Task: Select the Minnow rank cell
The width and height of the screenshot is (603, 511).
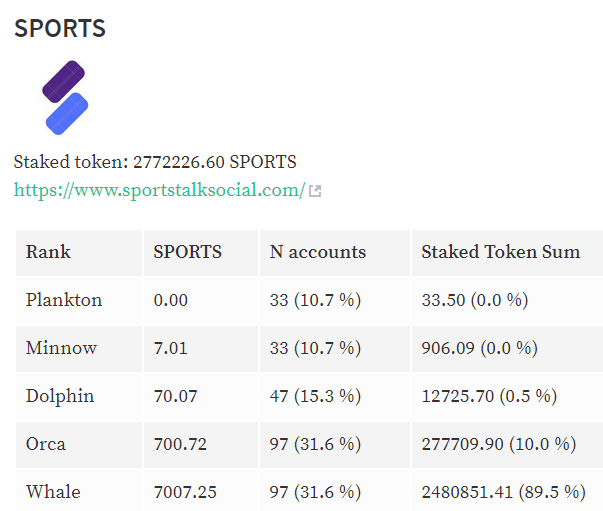Action: tap(79, 349)
